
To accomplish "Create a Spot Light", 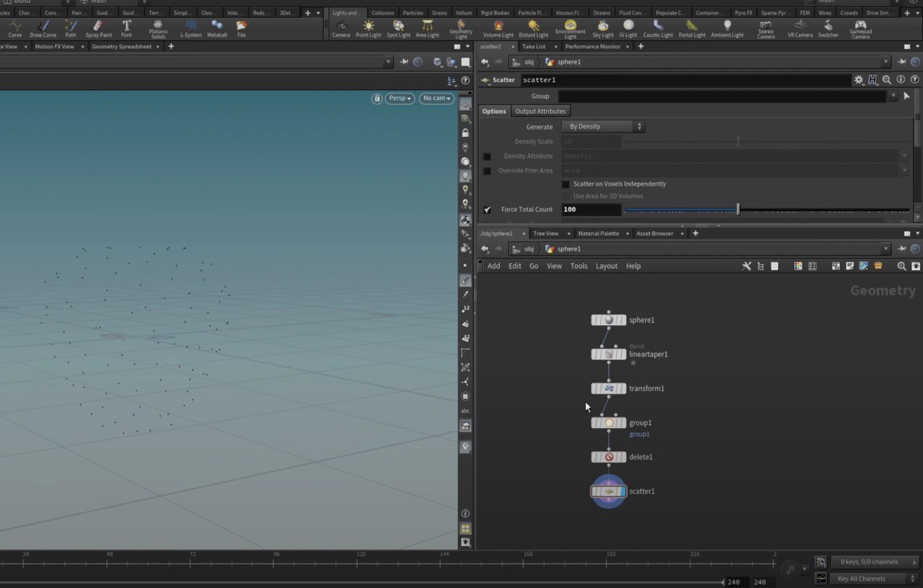I will 398,29.
